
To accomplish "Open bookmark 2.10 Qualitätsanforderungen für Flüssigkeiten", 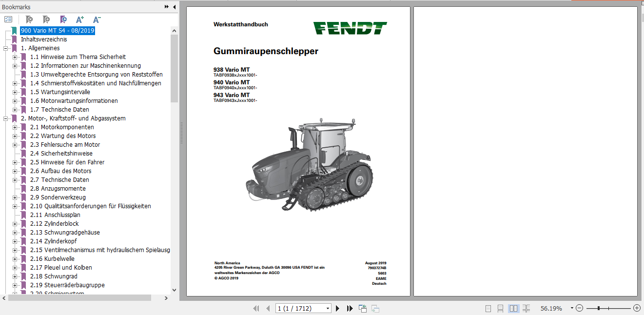I will point(90,206).
